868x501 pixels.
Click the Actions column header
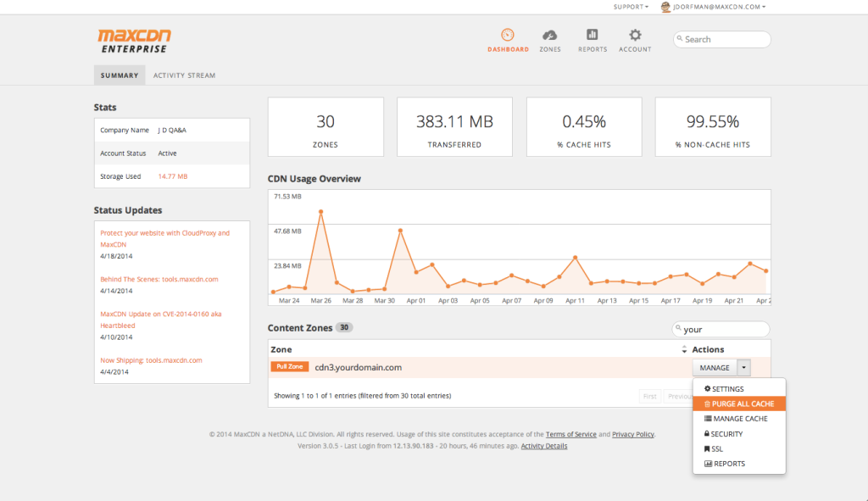pyautogui.click(x=708, y=349)
